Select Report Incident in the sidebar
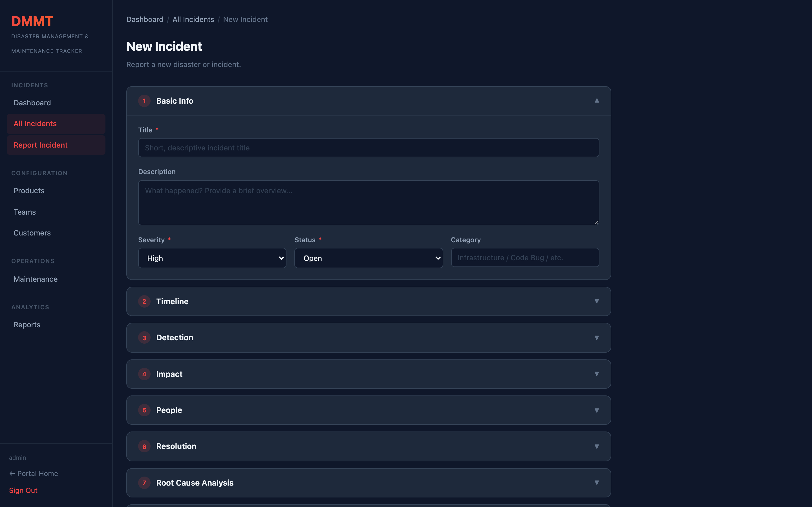Screen dimensions: 812x507 click(40, 145)
